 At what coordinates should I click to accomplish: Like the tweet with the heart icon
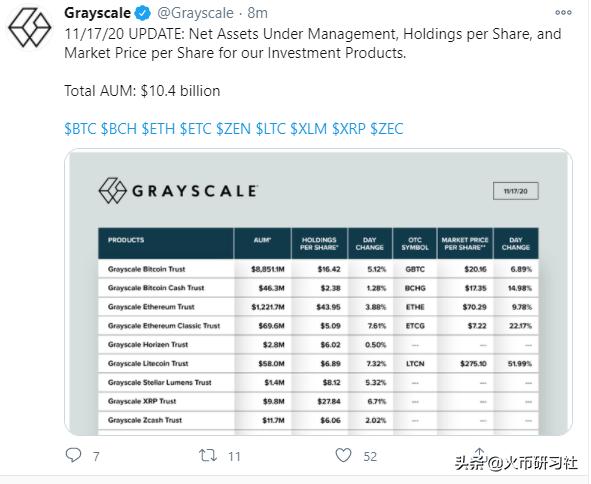click(x=343, y=455)
